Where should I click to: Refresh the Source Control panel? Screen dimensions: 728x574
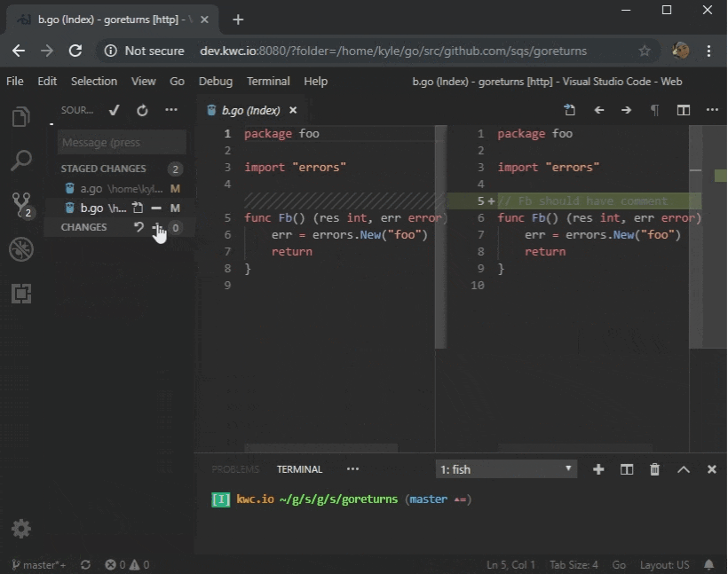coord(142,111)
